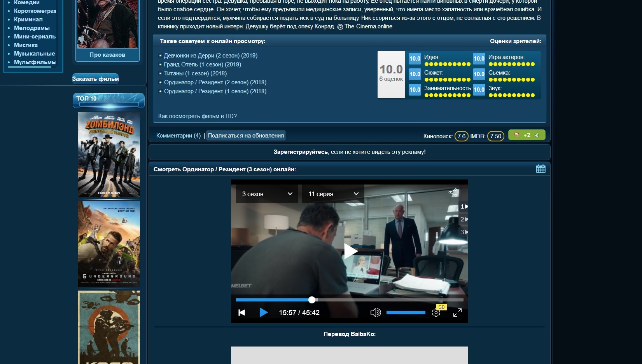
Task: Enter fullscreen mode in the player
Action: pos(457,313)
